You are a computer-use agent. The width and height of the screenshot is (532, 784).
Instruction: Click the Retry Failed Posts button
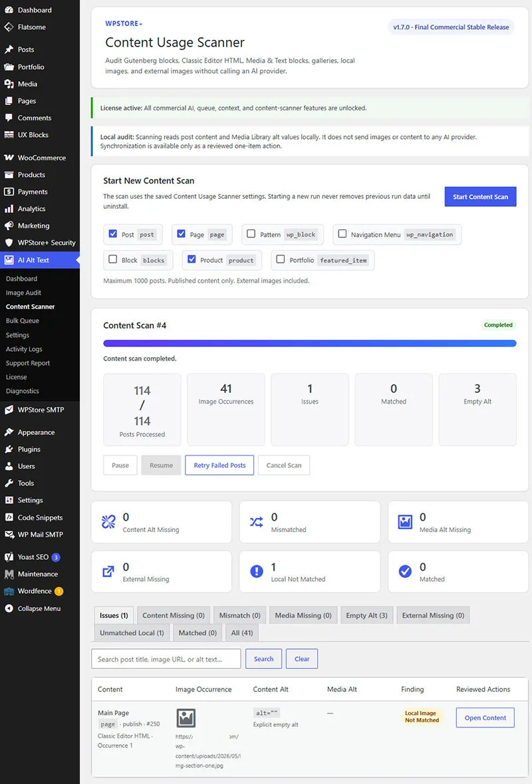pos(219,465)
